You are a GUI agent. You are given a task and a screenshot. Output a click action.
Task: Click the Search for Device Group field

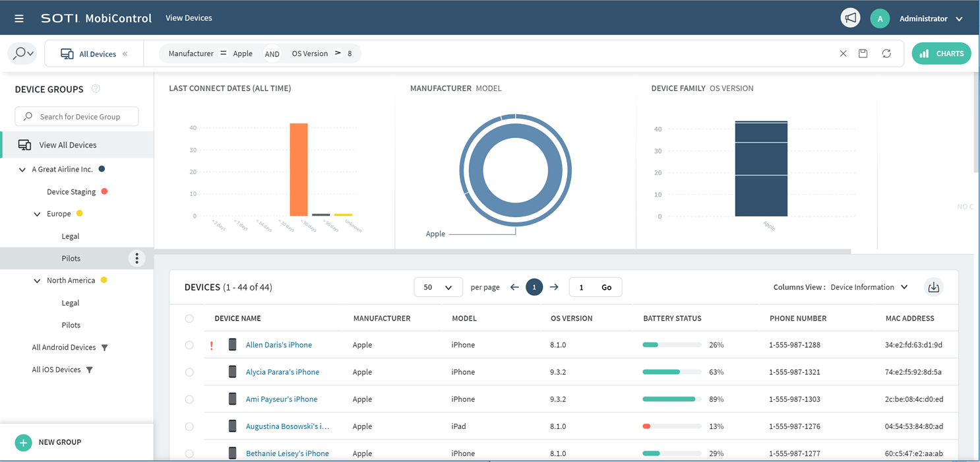click(x=77, y=116)
